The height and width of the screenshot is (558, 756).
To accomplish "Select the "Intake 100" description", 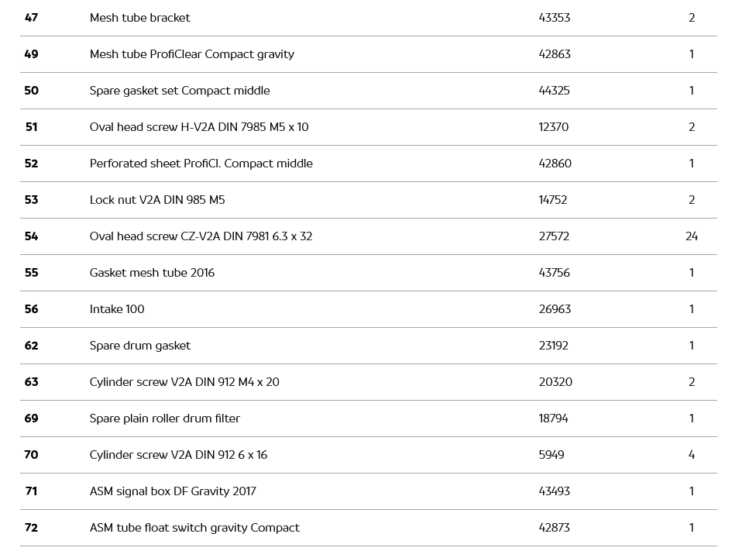I will pos(117,309).
